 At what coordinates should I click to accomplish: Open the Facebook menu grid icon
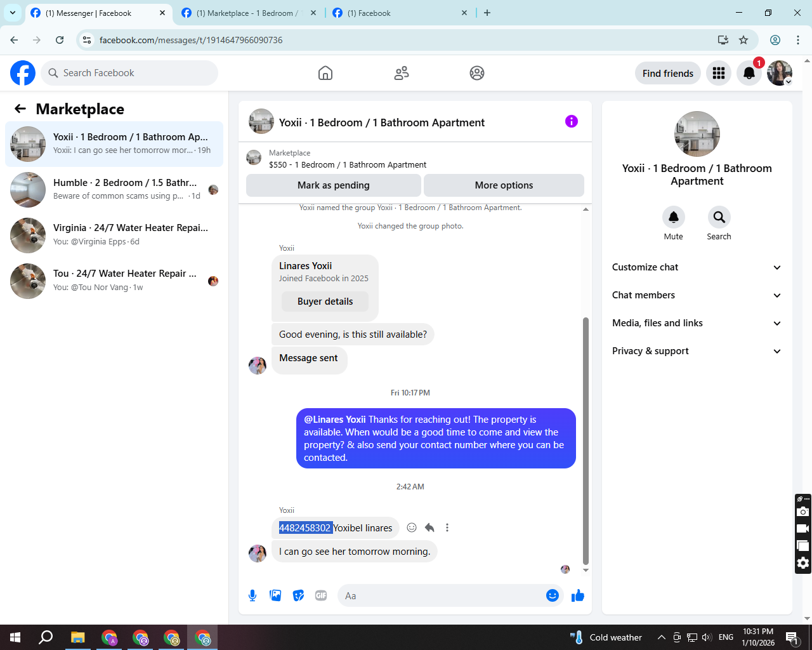(719, 73)
